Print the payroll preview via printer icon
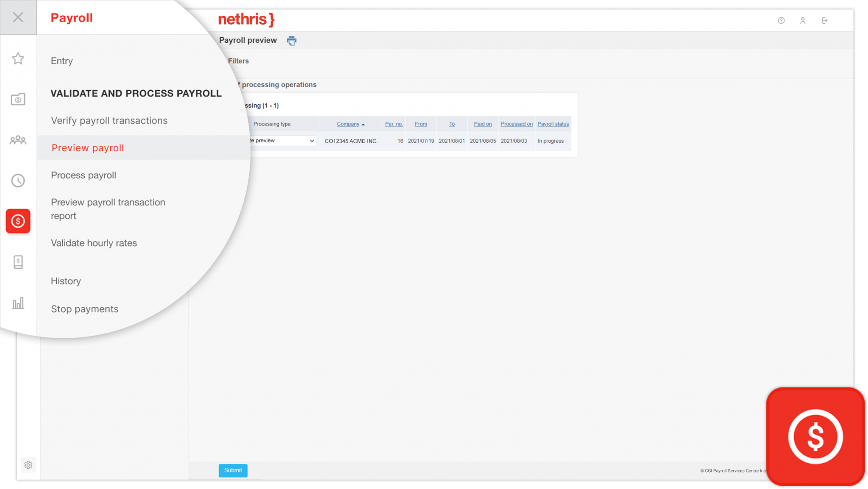 tap(292, 40)
